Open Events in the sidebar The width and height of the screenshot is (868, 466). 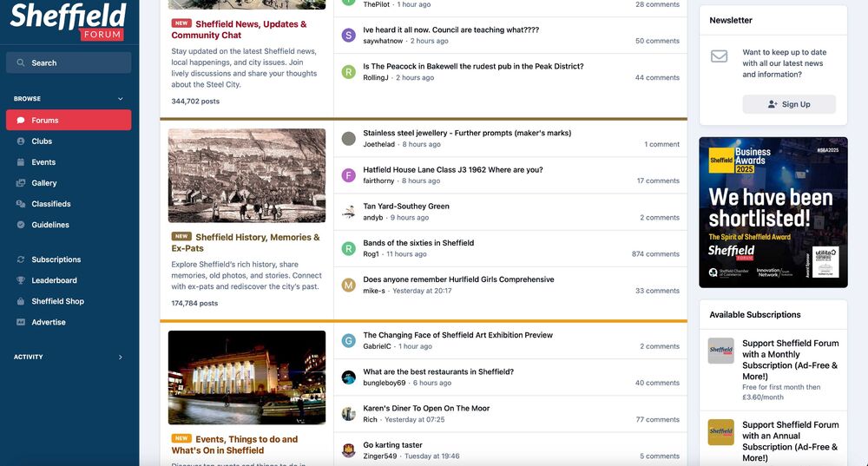click(x=43, y=162)
